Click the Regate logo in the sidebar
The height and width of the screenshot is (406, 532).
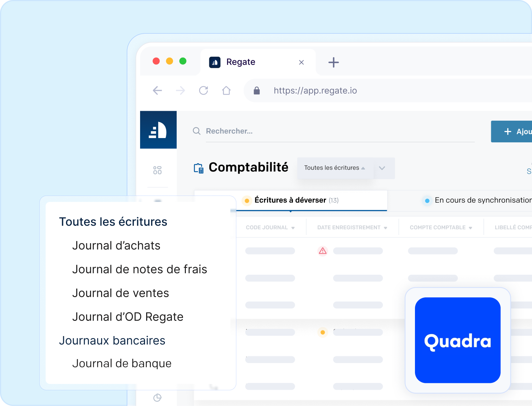coord(158,130)
